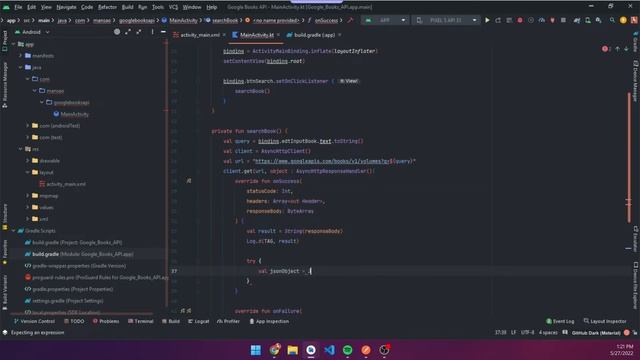The image size is (640, 360).
Task: Click the red Debug app icon
Action: click(x=520, y=20)
